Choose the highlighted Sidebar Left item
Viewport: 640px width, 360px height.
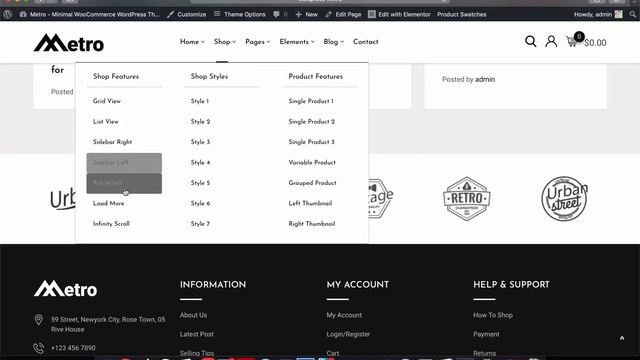pyautogui.click(x=124, y=162)
